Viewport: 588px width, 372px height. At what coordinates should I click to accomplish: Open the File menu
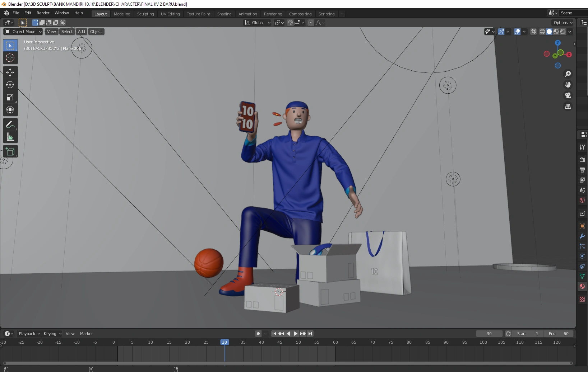[16, 13]
